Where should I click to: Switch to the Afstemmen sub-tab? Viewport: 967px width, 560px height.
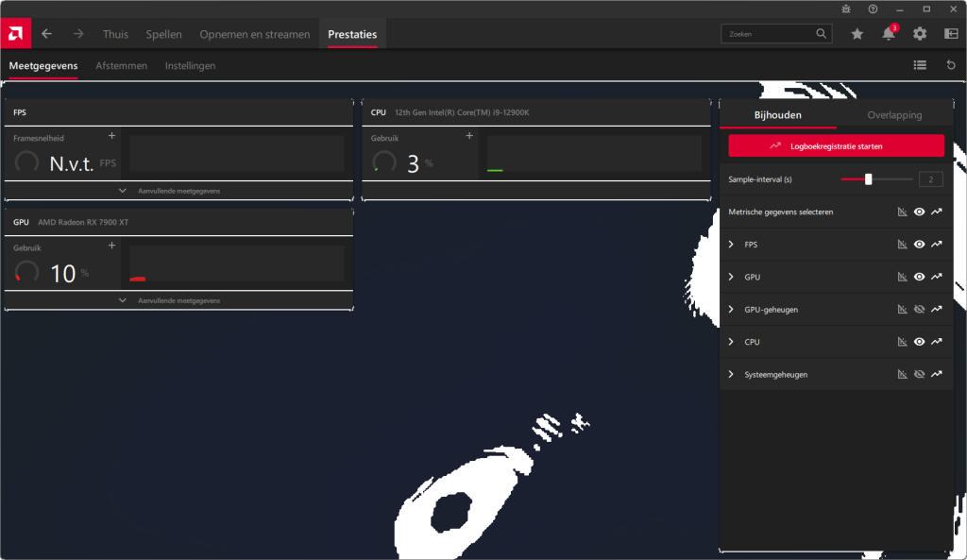pos(122,65)
